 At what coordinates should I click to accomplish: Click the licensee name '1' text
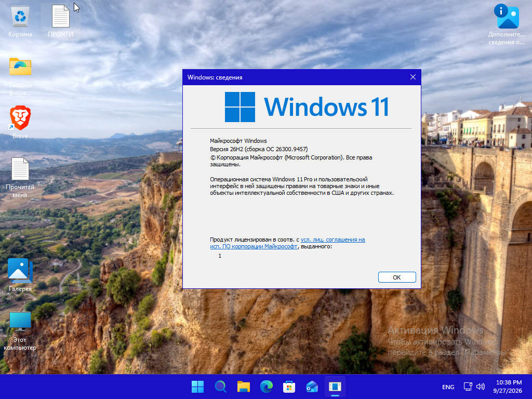coord(220,256)
